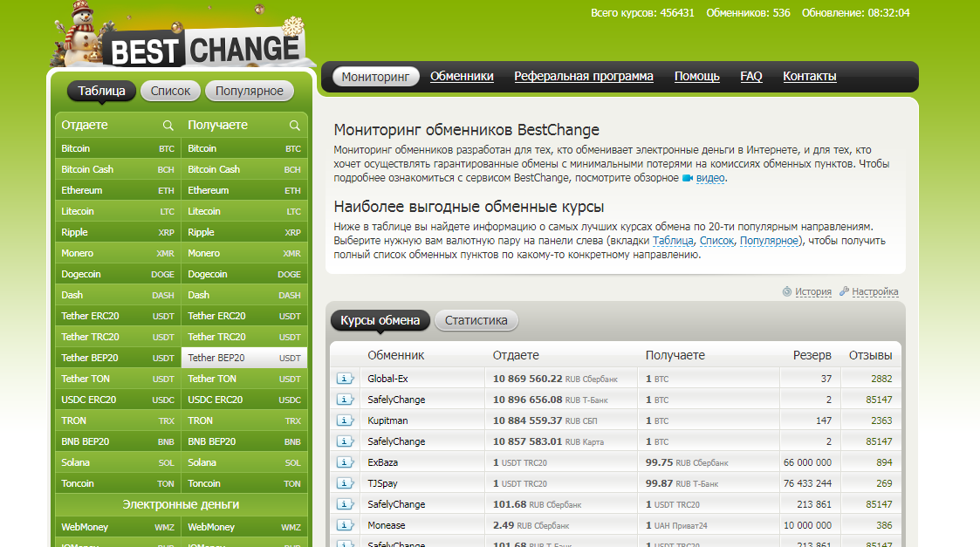The width and height of the screenshot is (980, 547).
Task: Select Bitcoin Cash in Получаете column
Action: click(244, 169)
